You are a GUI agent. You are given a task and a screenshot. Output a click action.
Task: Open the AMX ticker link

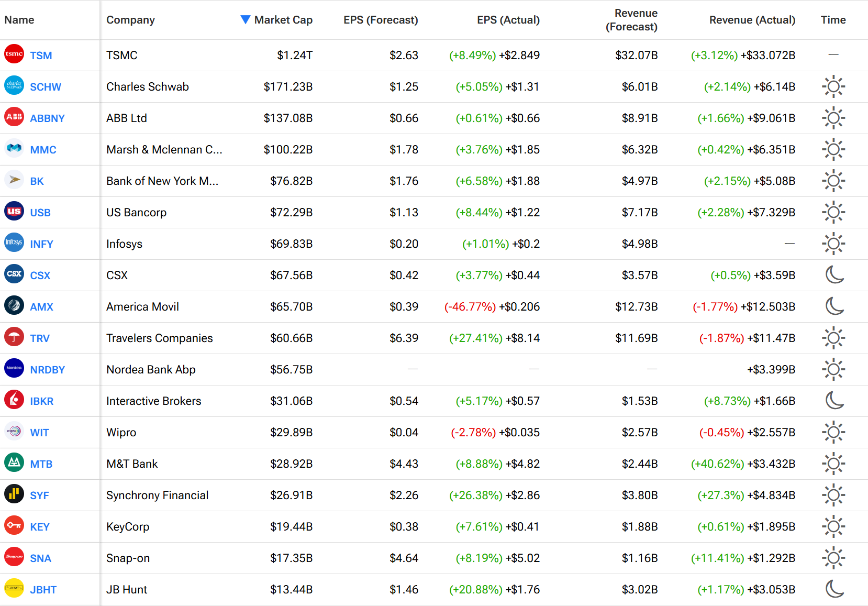pyautogui.click(x=41, y=307)
